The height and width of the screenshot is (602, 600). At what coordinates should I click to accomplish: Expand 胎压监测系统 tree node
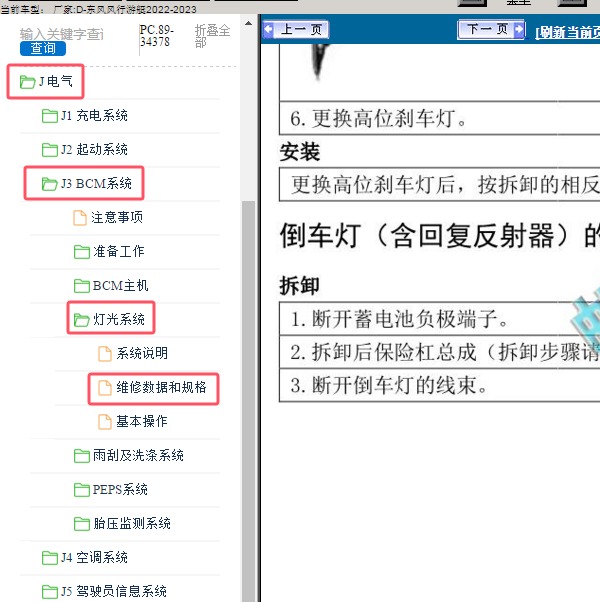coord(132,523)
